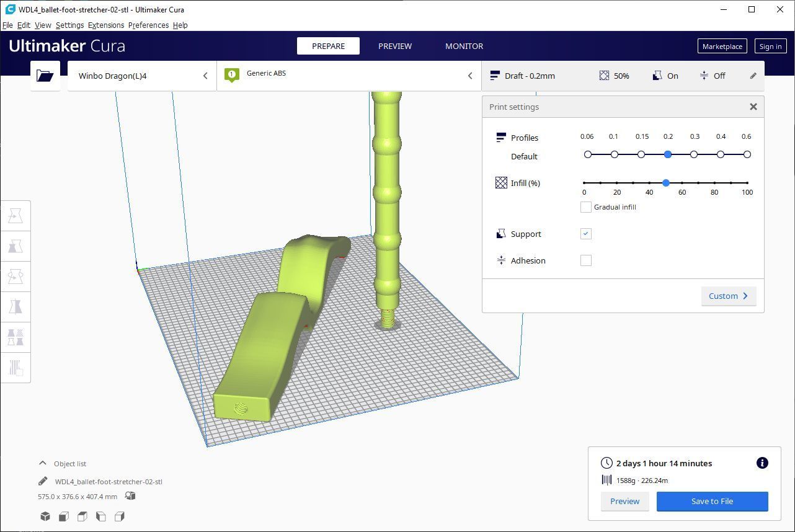Click the support On summary icon
This screenshot has width=795, height=532.
(x=657, y=76)
